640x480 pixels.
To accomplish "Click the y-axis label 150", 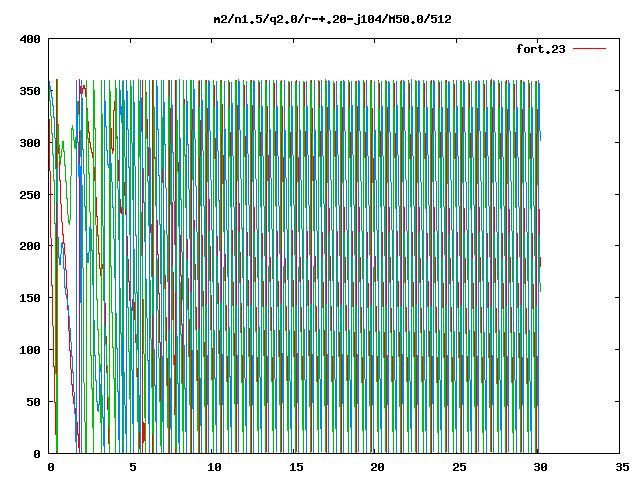I will [x=30, y=298].
